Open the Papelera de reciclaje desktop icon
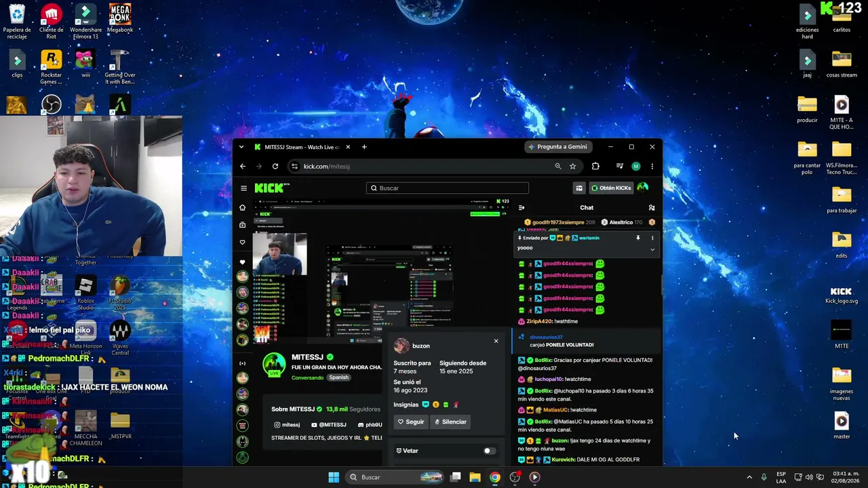 17,21
